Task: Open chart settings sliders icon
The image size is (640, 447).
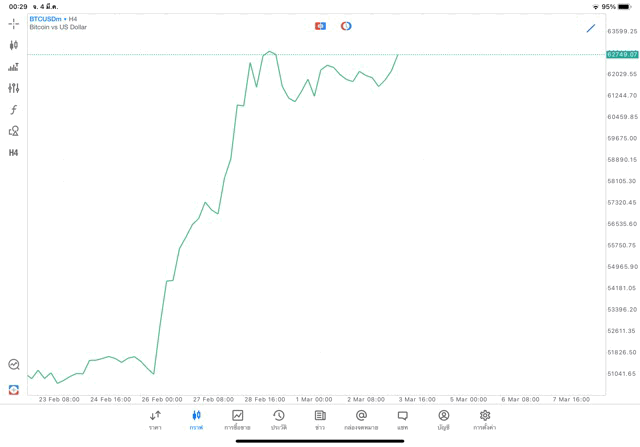Action: (14, 88)
